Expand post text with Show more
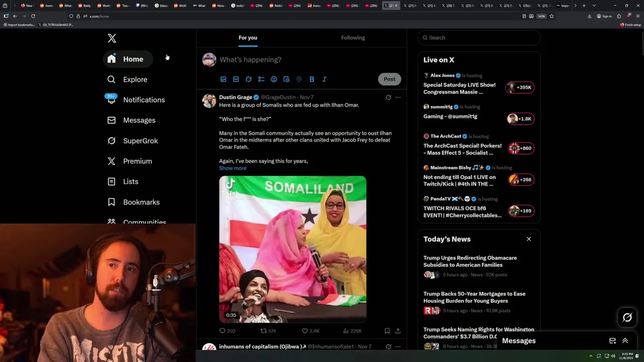644x362 pixels. 232,168
